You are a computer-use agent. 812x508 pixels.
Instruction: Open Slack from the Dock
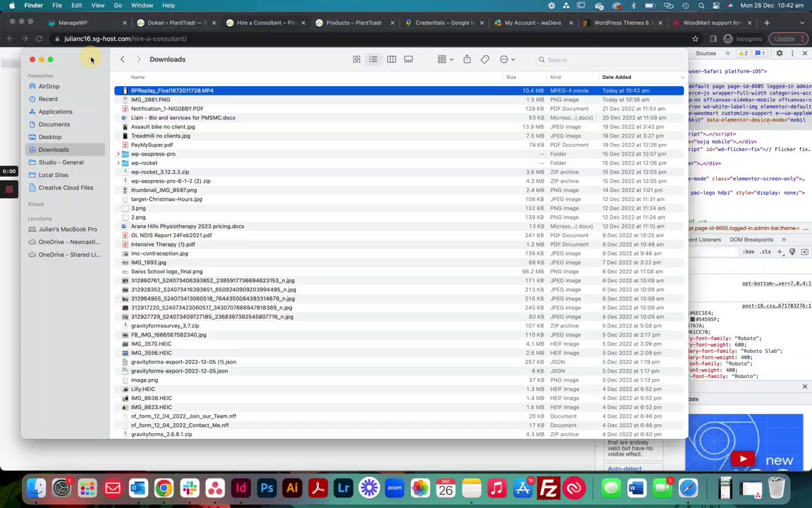coord(190,488)
